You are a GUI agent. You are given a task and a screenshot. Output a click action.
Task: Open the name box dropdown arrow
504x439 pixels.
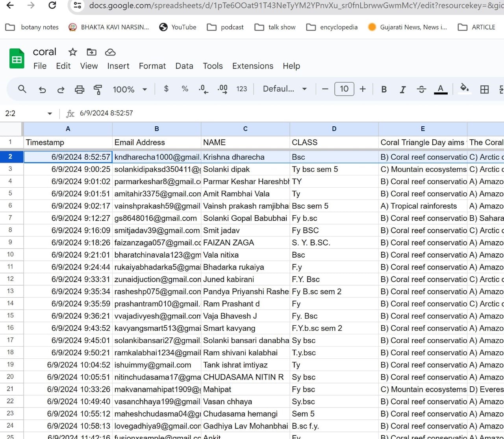click(50, 114)
